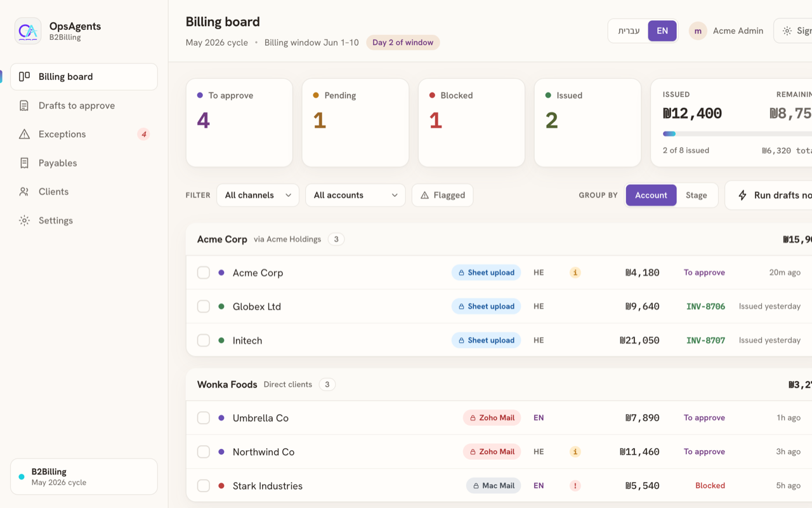Open invoice INV-8706 link
The image size is (812, 508).
click(x=705, y=306)
